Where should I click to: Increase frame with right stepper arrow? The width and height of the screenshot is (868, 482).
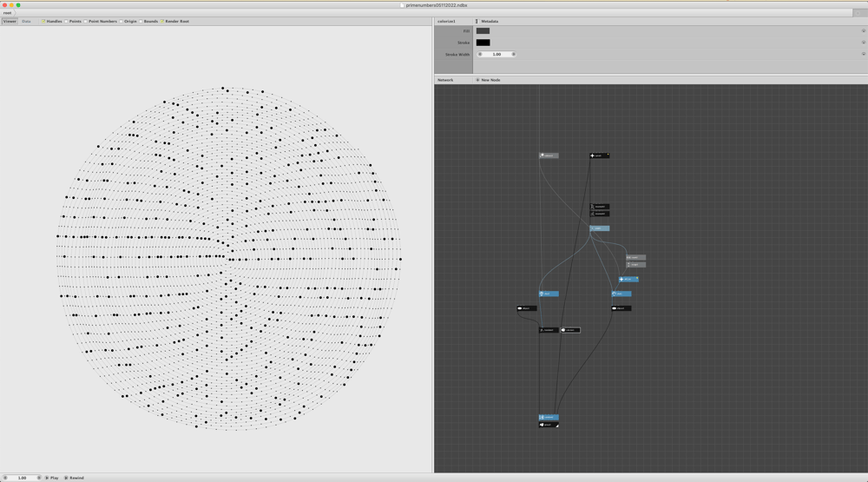pyautogui.click(x=39, y=478)
